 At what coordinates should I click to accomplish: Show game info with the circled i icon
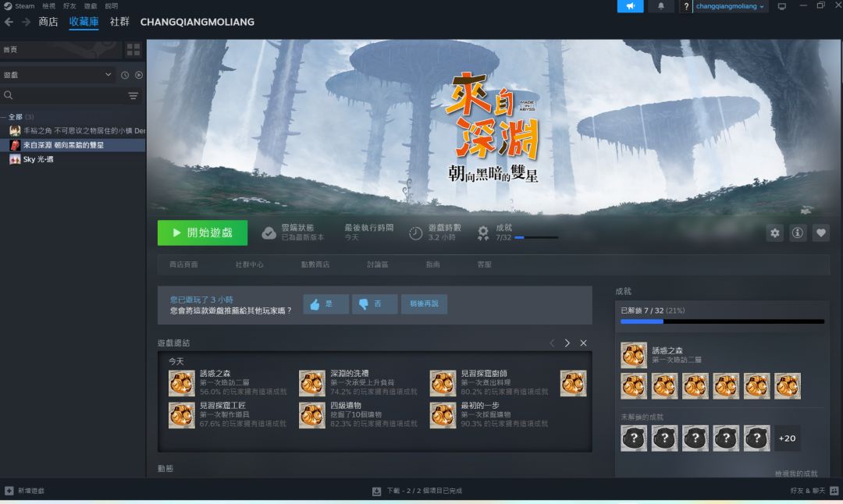pyautogui.click(x=798, y=232)
